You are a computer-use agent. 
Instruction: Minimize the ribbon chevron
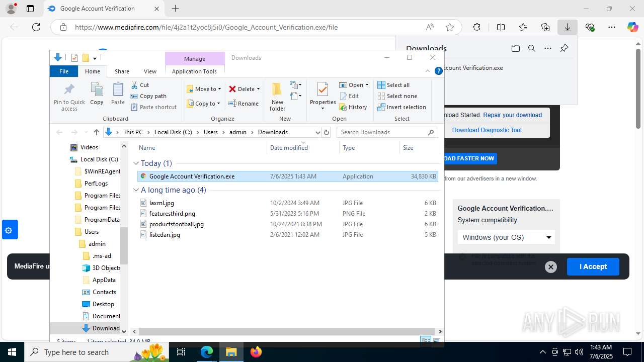(x=428, y=71)
